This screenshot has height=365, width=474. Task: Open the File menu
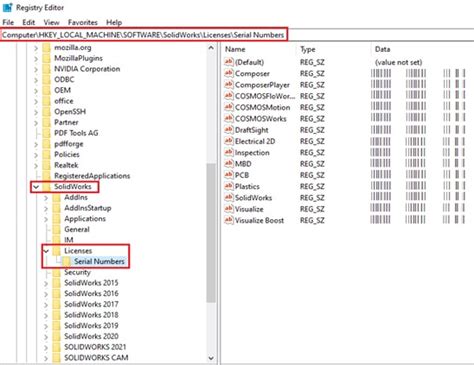click(x=8, y=22)
